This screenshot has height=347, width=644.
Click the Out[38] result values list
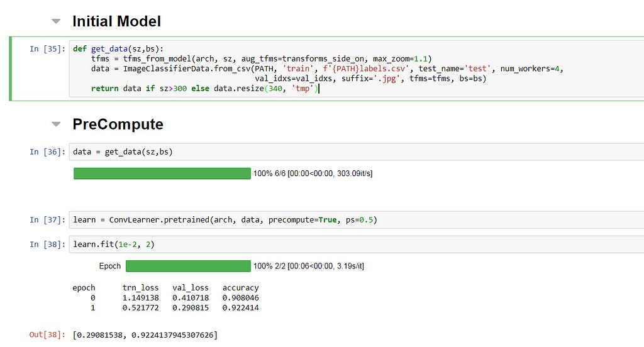[145, 335]
